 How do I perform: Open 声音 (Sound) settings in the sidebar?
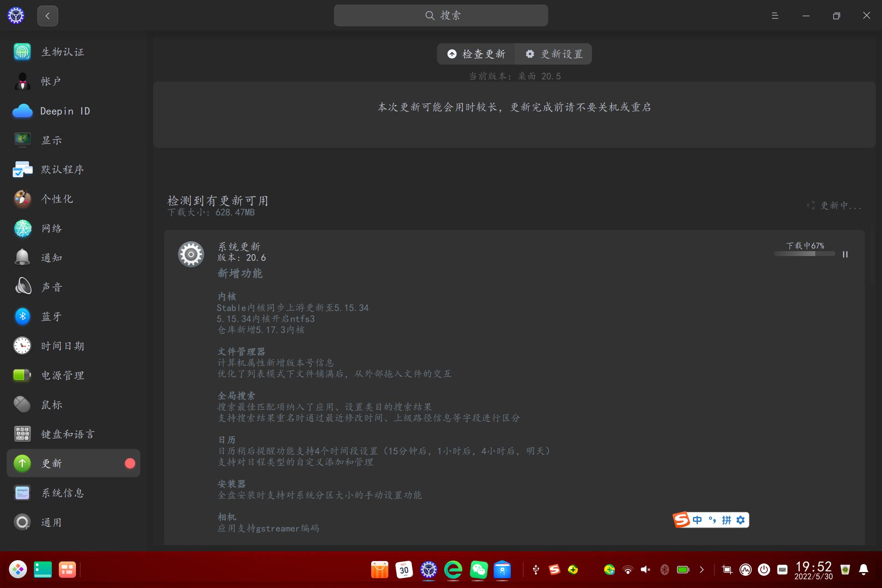(51, 287)
